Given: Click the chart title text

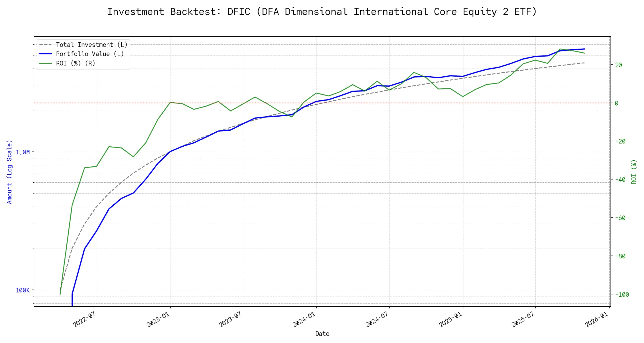Looking at the screenshot, I should [x=322, y=12].
